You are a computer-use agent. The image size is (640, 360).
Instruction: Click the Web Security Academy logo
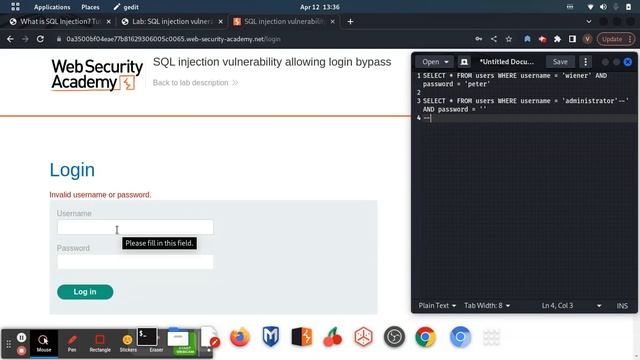coord(97,74)
